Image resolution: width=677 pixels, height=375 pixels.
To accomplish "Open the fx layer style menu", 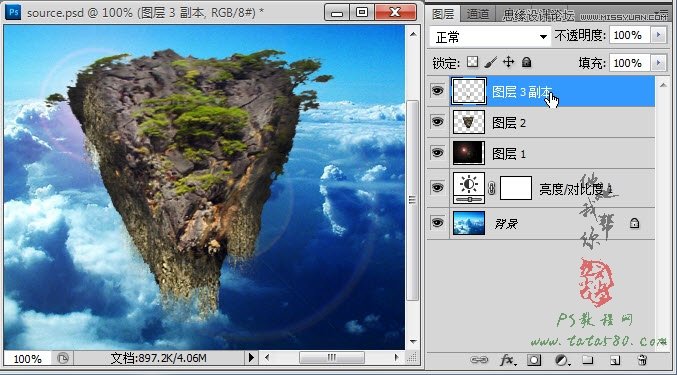I will pyautogui.click(x=508, y=360).
